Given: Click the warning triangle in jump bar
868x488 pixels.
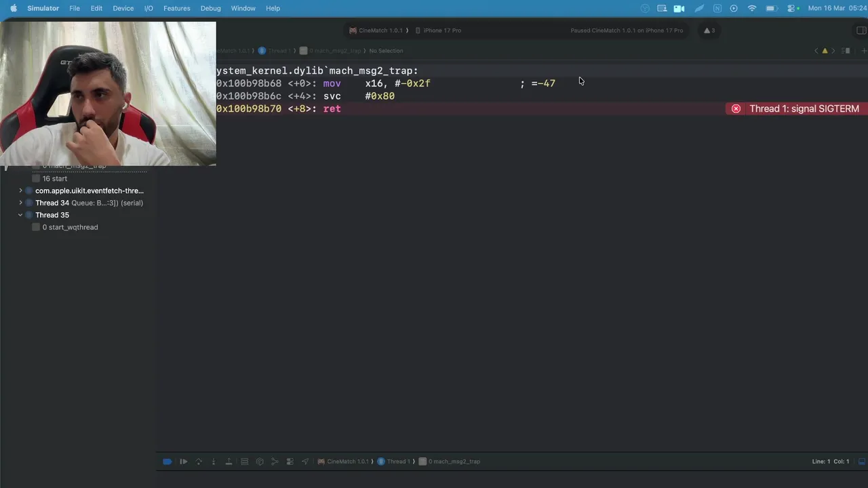Looking at the screenshot, I should tap(825, 51).
